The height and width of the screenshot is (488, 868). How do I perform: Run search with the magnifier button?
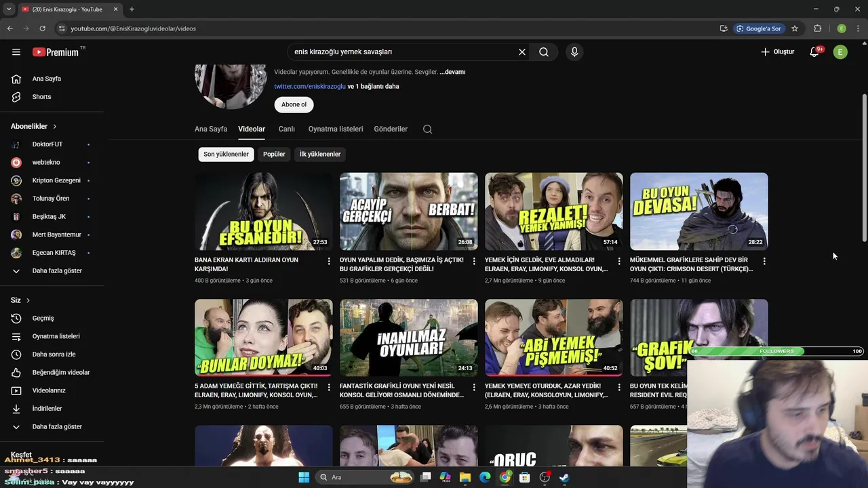(544, 52)
